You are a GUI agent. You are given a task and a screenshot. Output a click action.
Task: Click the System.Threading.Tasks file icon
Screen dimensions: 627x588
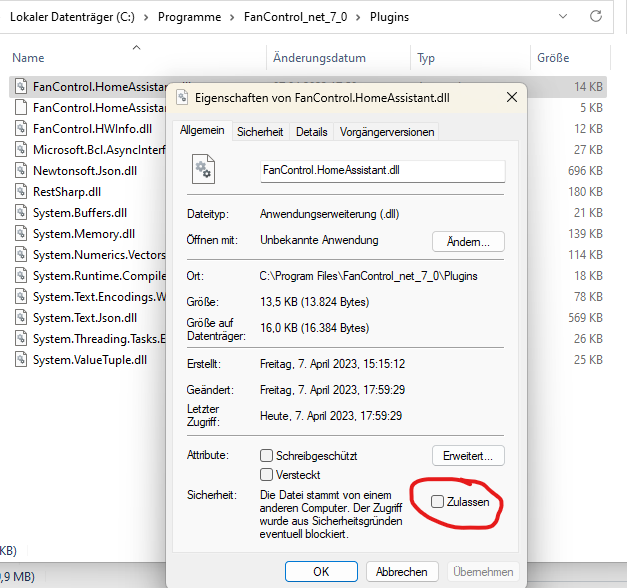point(21,338)
